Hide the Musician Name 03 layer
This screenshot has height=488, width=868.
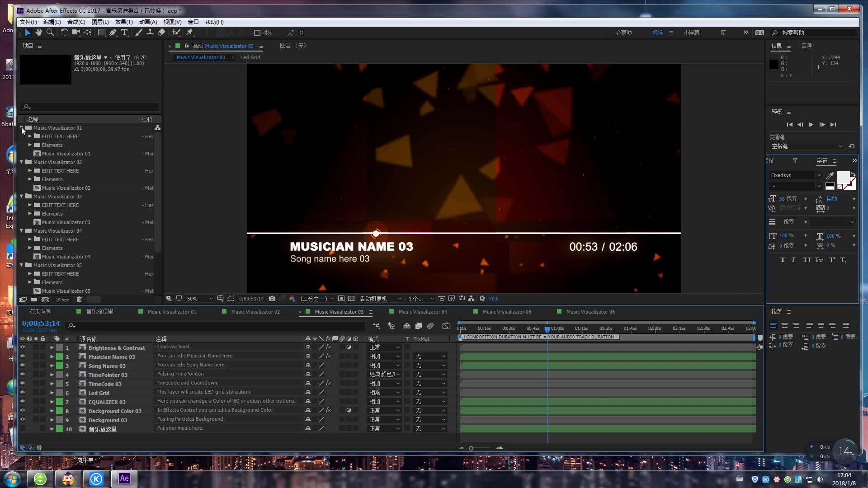(22, 357)
